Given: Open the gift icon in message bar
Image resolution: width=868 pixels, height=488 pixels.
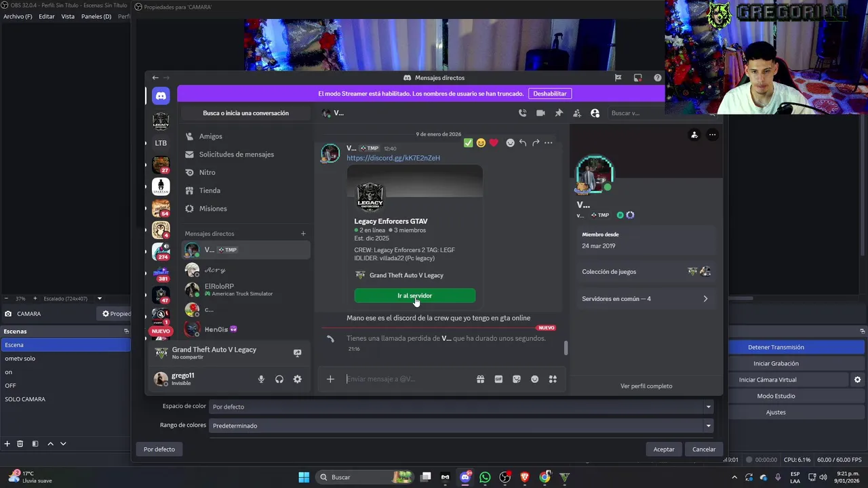Looking at the screenshot, I should tap(480, 379).
